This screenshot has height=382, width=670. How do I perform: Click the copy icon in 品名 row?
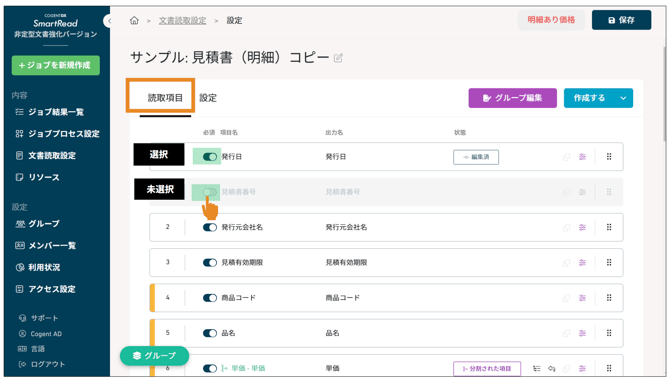[x=566, y=333]
